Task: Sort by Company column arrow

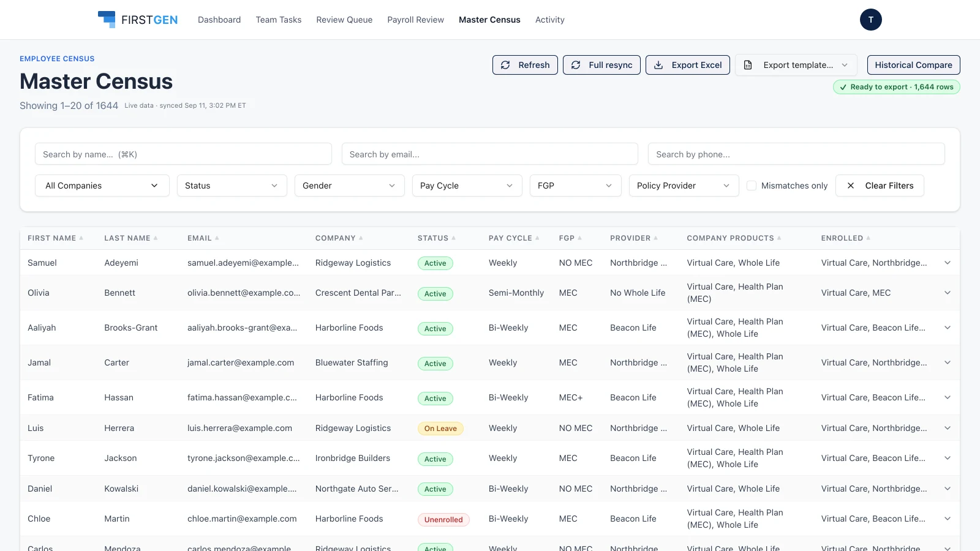Action: tap(361, 238)
